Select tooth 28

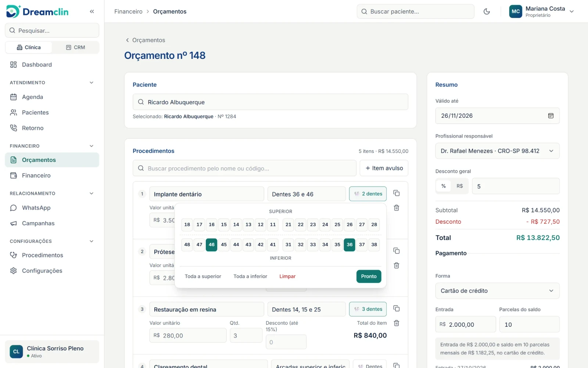click(x=374, y=224)
